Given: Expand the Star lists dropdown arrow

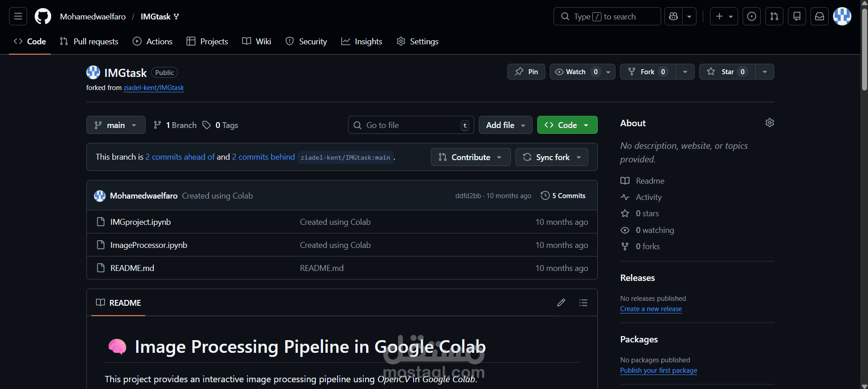Looking at the screenshot, I should click(x=765, y=72).
